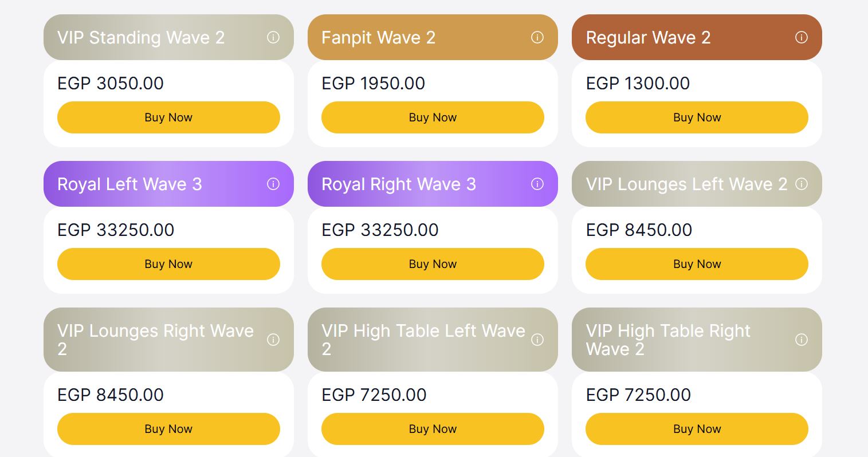Open Royal Right Wave 3 info icon
The image size is (868, 457).
537,184
